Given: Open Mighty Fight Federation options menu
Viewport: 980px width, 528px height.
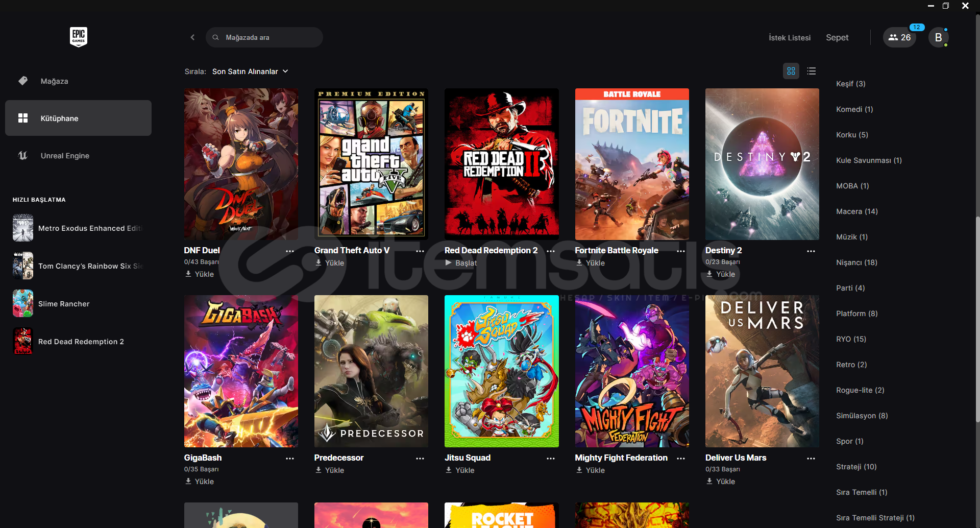Looking at the screenshot, I should pos(681,459).
